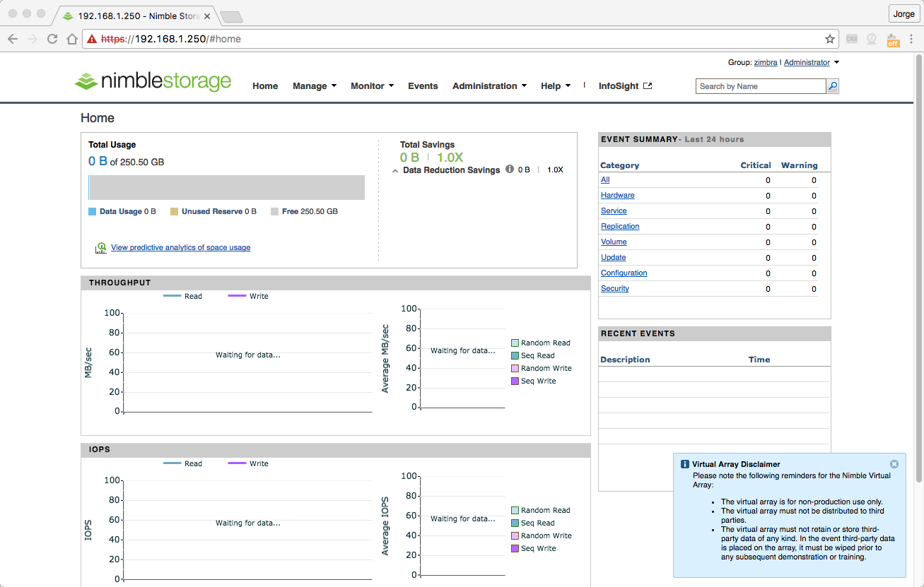Click the insecure HTTPS warning icon
924x587 pixels.
point(92,39)
